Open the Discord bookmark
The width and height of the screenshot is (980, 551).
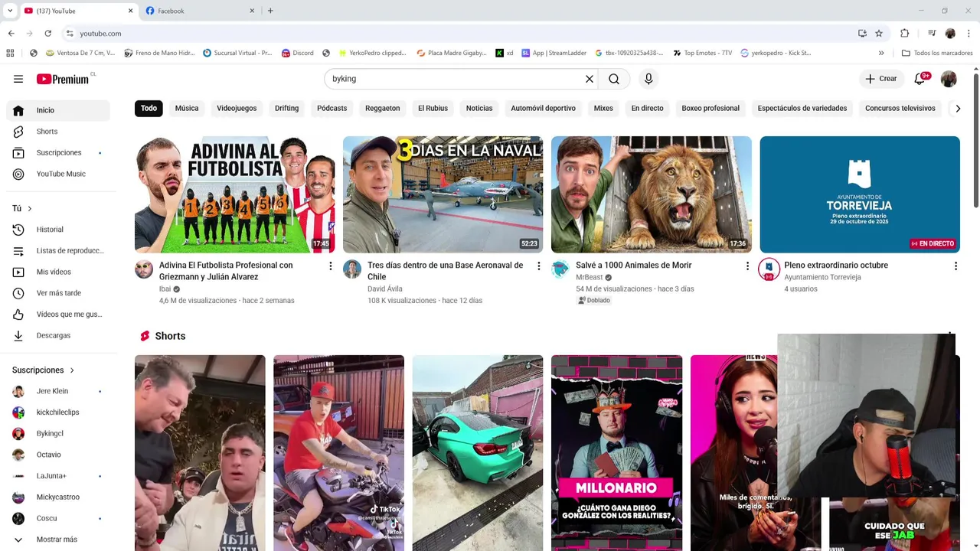click(297, 54)
